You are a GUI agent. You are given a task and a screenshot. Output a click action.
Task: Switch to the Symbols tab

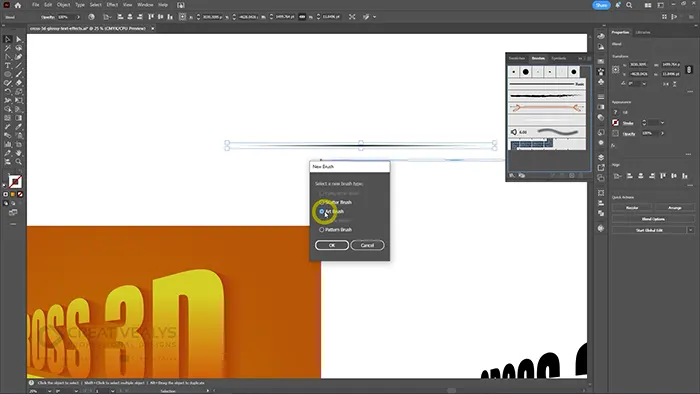(558, 58)
